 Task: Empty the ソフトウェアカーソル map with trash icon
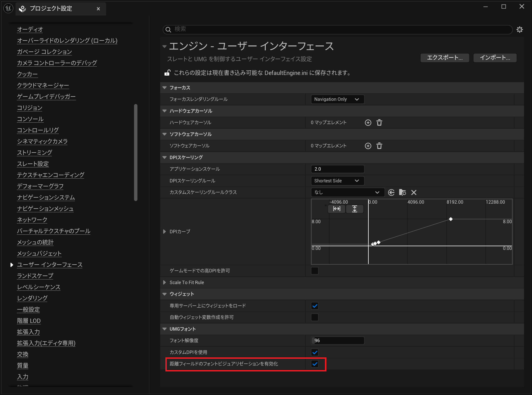tap(379, 146)
